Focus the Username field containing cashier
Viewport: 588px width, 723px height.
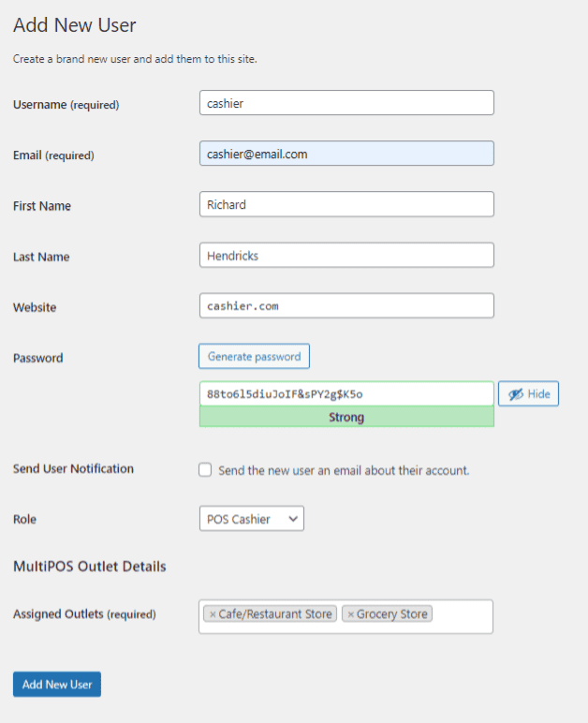[x=345, y=103]
